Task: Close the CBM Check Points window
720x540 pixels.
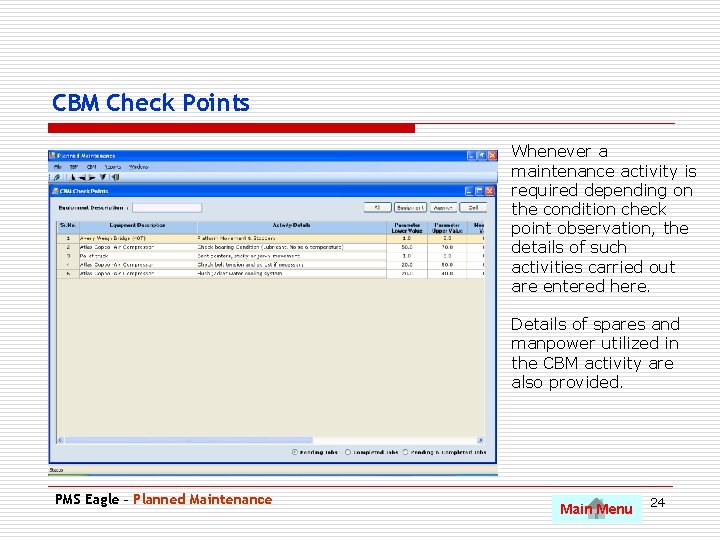Action: [489, 191]
